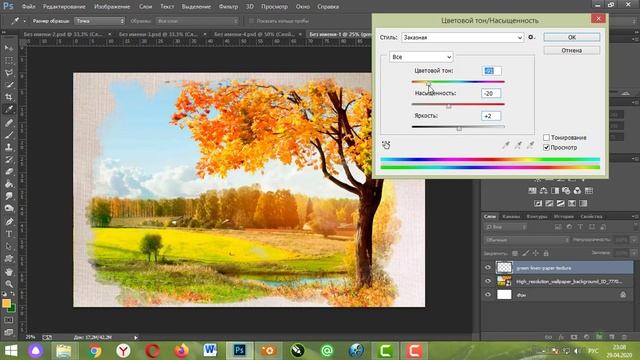Viewport: 640px width, 360px height.
Task: Click the Цветовой тон slider handle
Action: pos(428,83)
